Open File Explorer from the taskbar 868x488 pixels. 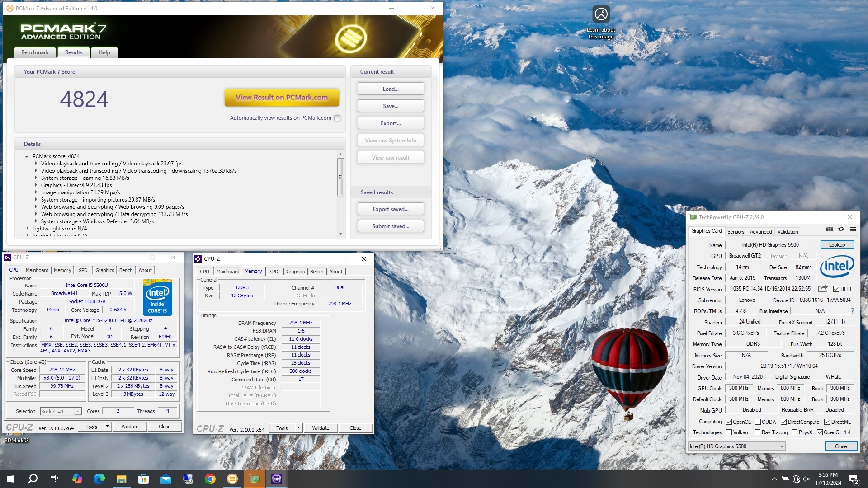(x=122, y=479)
